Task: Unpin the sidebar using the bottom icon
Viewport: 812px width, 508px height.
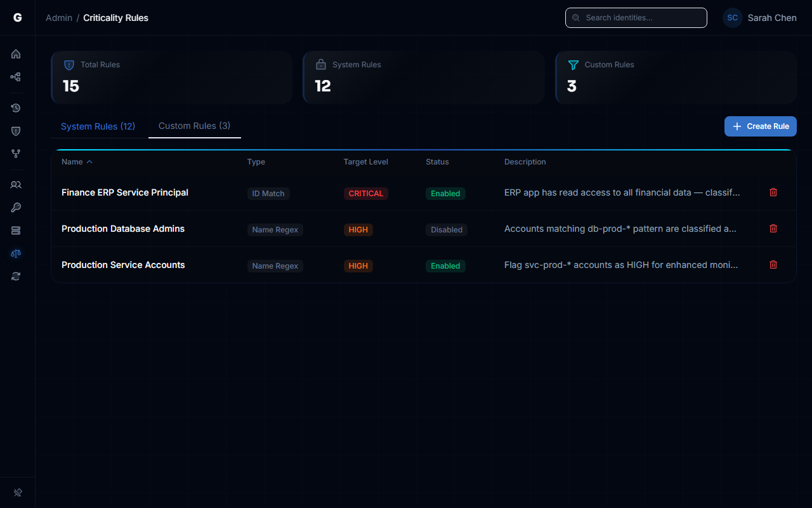Action: pyautogui.click(x=17, y=492)
